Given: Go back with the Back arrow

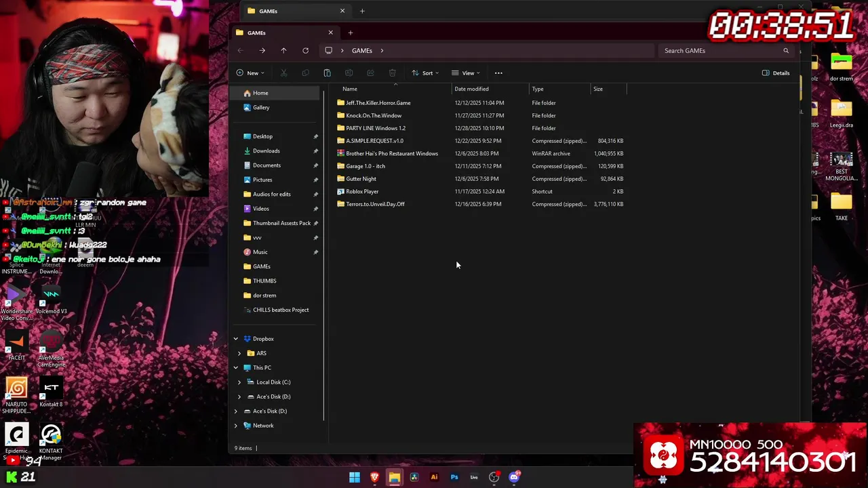Looking at the screenshot, I should click(240, 51).
